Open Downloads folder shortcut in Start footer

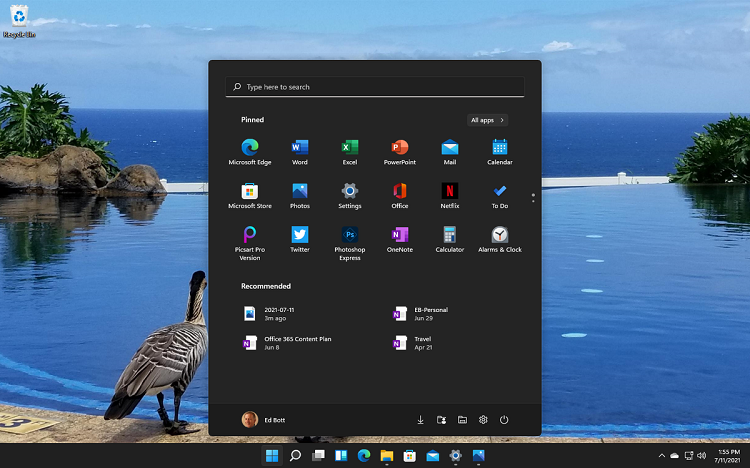420,420
